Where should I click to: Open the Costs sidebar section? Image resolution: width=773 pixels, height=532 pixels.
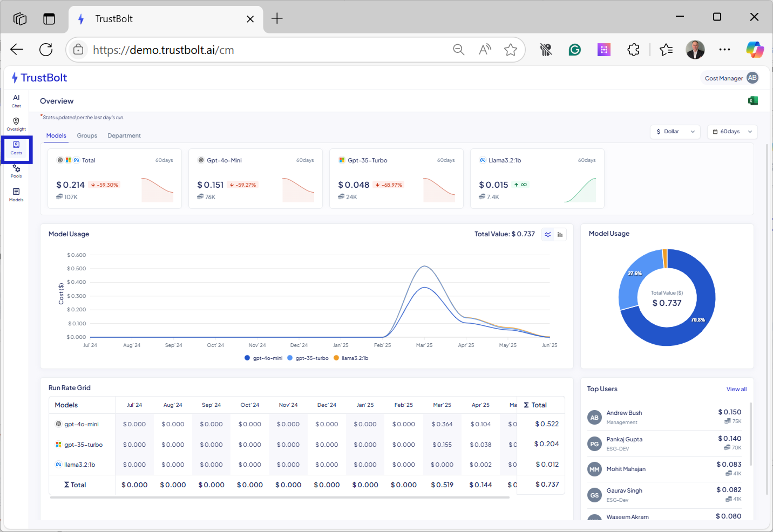16,148
